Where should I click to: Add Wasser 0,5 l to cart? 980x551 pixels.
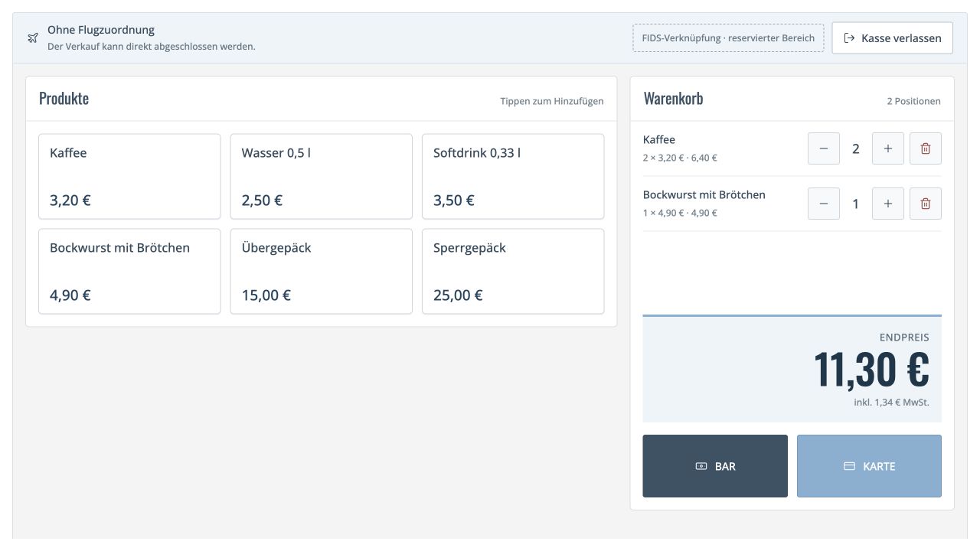(x=322, y=177)
